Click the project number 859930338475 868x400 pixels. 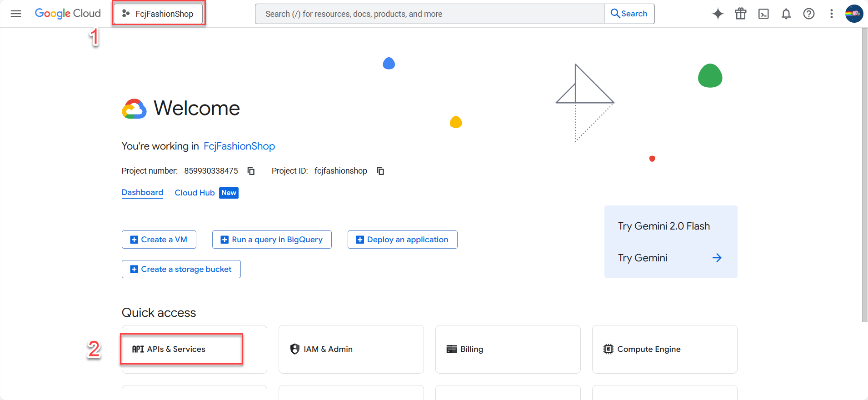click(x=211, y=171)
